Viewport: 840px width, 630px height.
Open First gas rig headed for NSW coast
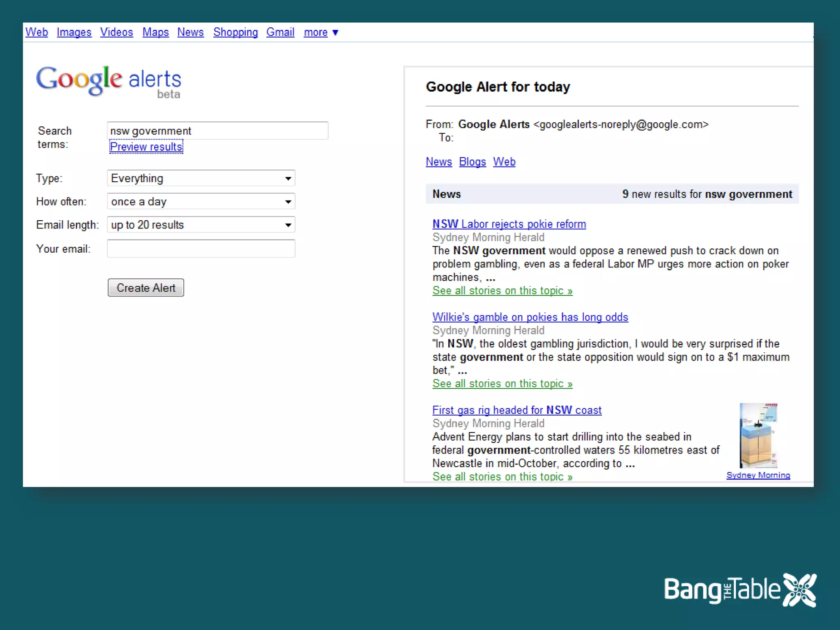[x=517, y=410]
